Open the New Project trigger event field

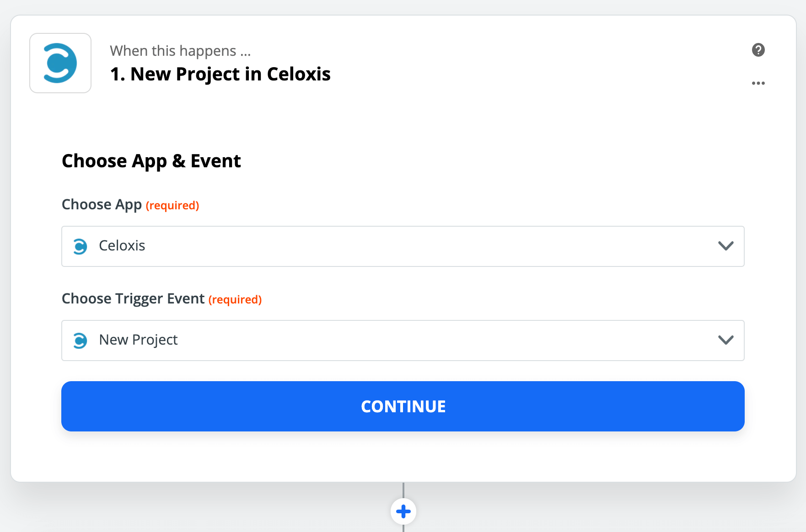pyautogui.click(x=403, y=340)
